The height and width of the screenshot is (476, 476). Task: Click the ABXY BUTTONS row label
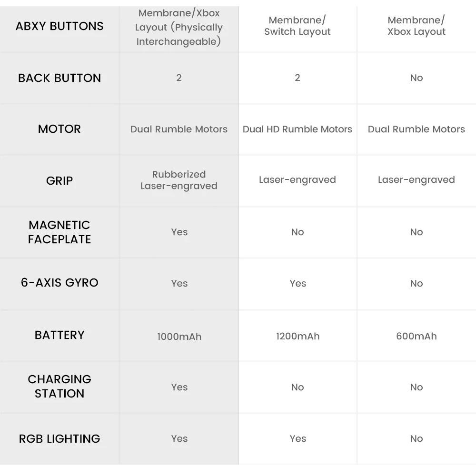(x=59, y=26)
